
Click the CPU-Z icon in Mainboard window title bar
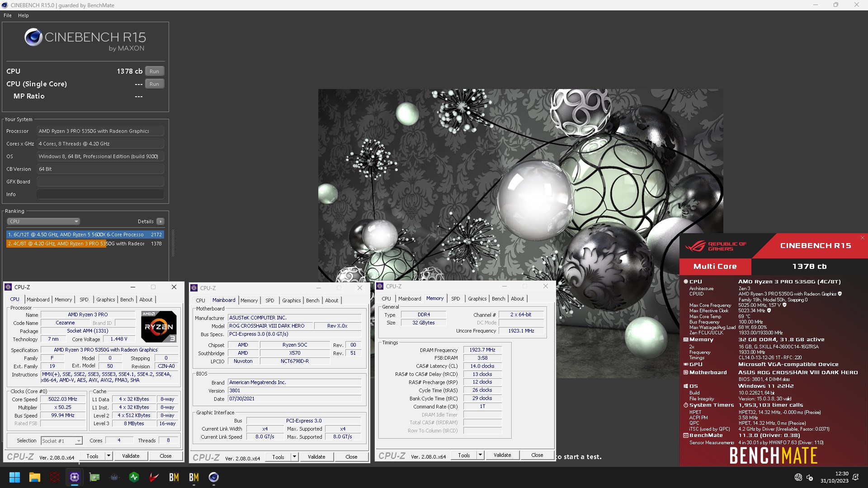194,288
